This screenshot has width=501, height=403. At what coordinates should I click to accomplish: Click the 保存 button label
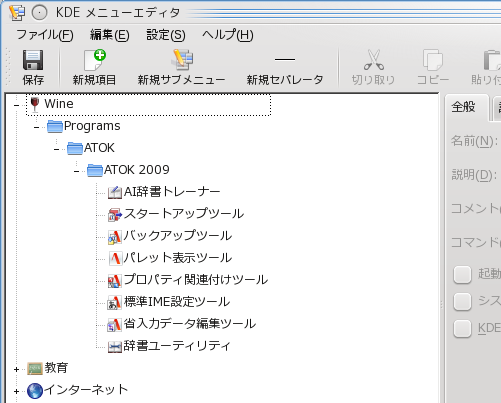point(33,80)
